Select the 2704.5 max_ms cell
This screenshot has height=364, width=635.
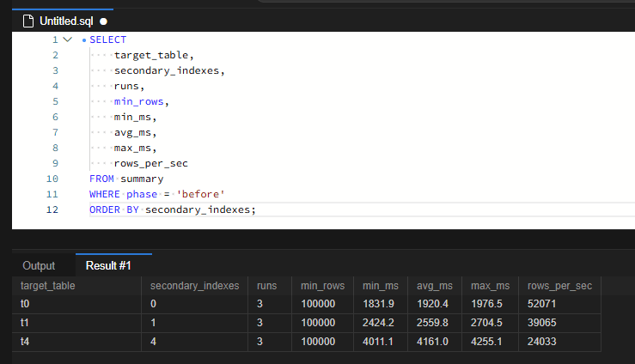pos(491,323)
